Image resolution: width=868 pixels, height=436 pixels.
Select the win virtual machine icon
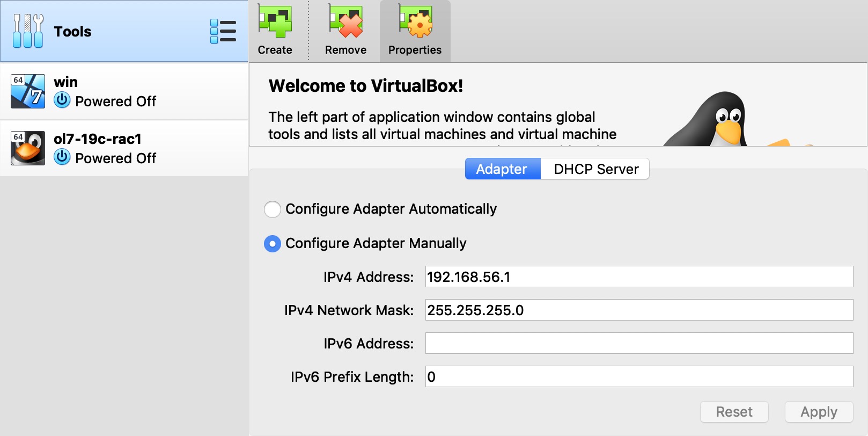pyautogui.click(x=28, y=91)
